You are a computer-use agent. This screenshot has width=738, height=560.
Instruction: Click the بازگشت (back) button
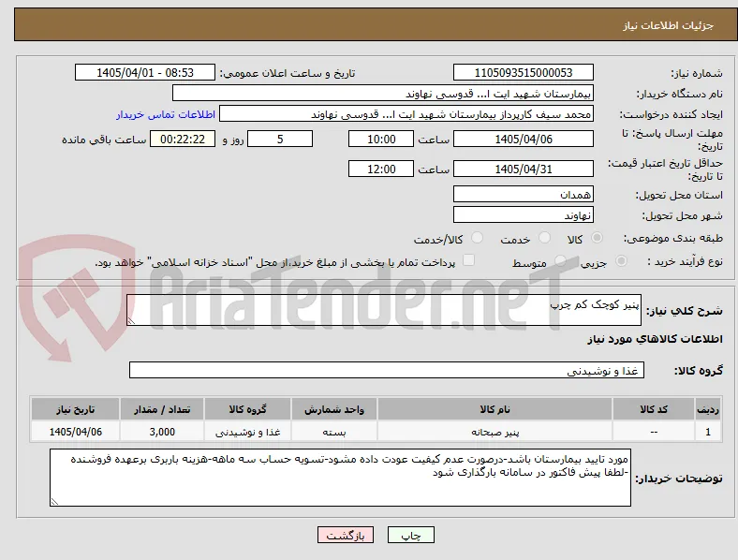coord(345,535)
